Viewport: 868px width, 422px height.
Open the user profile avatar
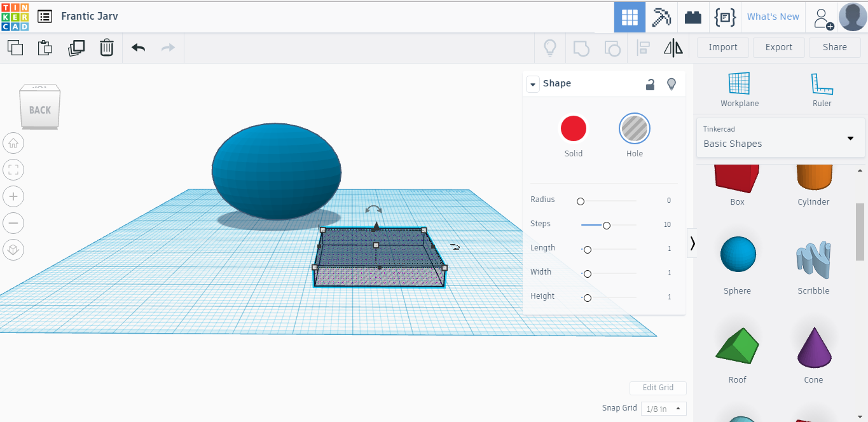click(x=853, y=17)
